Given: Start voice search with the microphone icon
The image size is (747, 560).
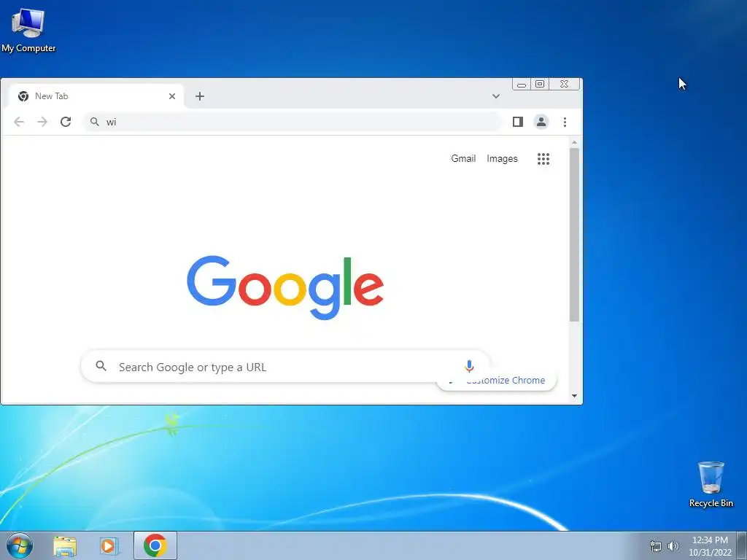Looking at the screenshot, I should [x=469, y=366].
